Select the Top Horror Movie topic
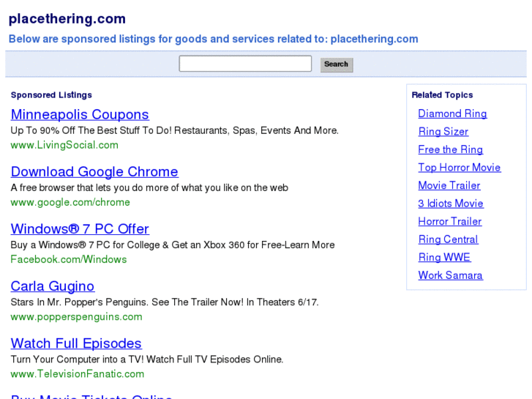Image resolution: width=532 pixels, height=399 pixels. (460, 168)
